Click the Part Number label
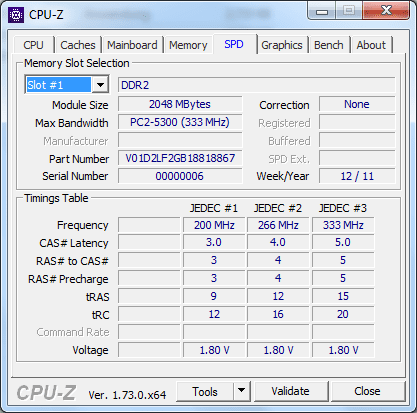The height and width of the screenshot is (413, 417). click(x=79, y=159)
